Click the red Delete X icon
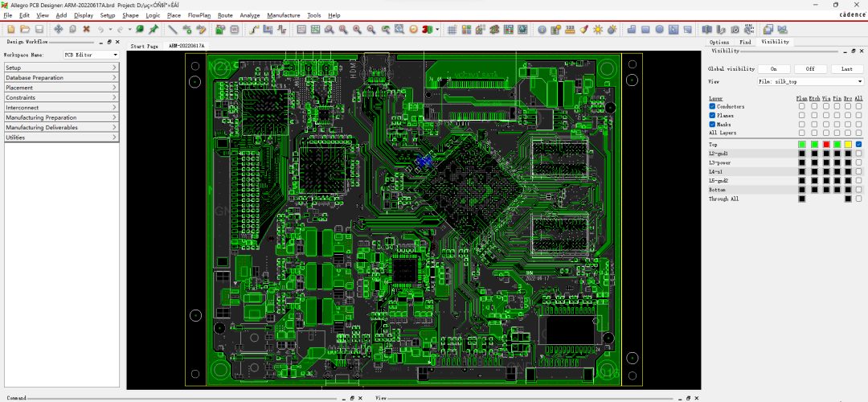 86,30
